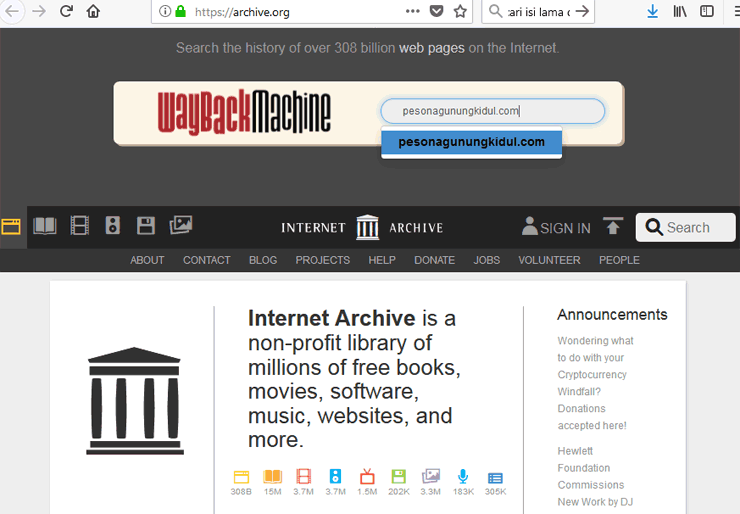
Task: Show site information via the info icon
Action: pos(165,11)
